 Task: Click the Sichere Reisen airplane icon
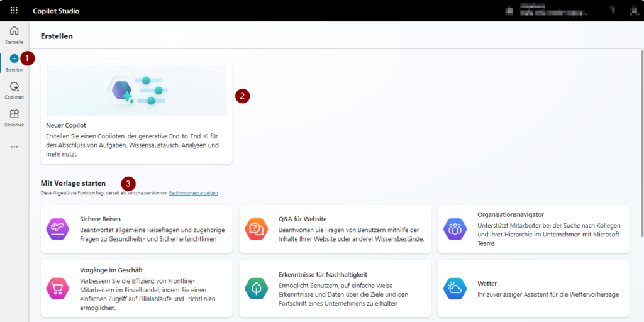tap(57, 229)
